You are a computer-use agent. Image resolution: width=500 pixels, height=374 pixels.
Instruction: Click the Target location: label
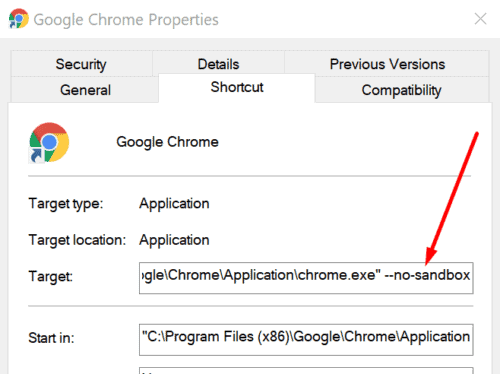(77, 240)
